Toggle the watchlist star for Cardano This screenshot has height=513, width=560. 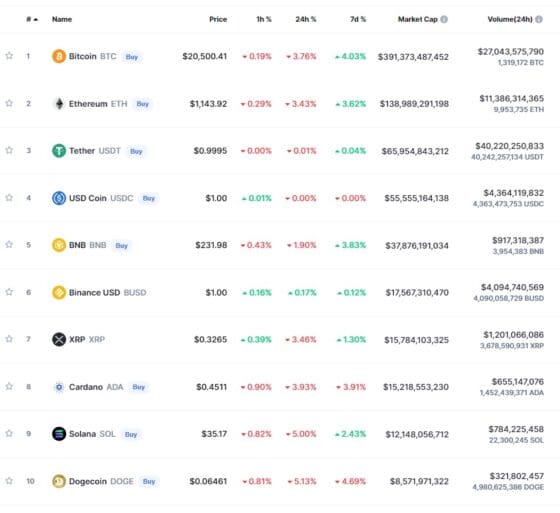[x=9, y=387]
